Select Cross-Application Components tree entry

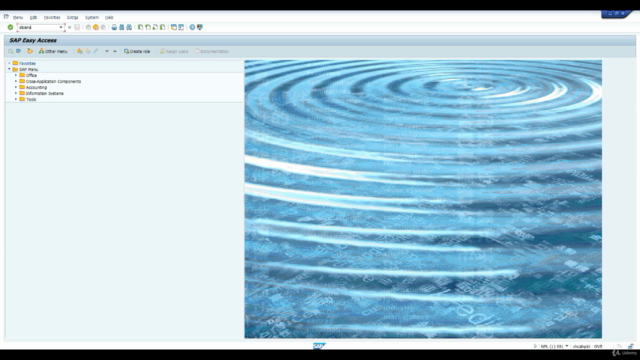tap(53, 81)
